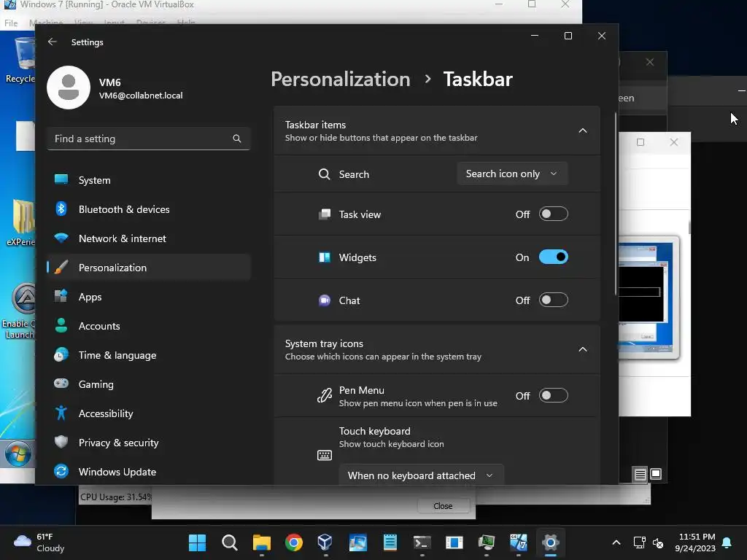The height and width of the screenshot is (560, 747).
Task: Open Gaming settings category
Action: pyautogui.click(x=149, y=384)
